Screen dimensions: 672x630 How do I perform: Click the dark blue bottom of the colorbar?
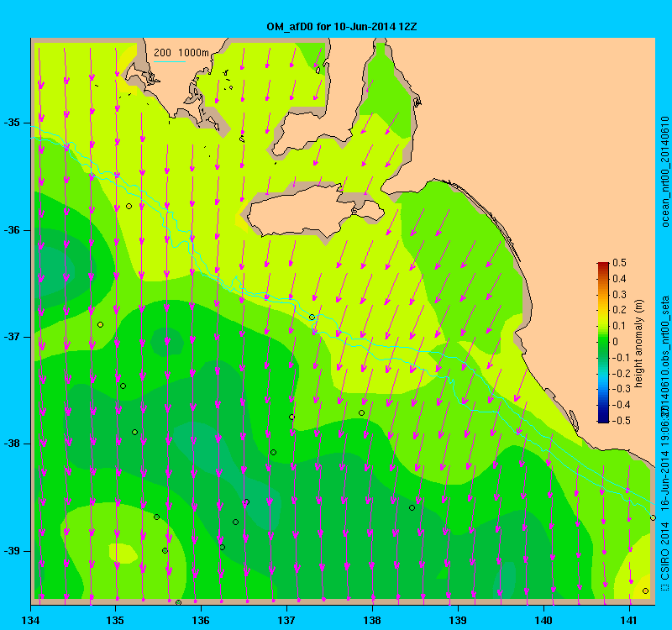pos(603,419)
